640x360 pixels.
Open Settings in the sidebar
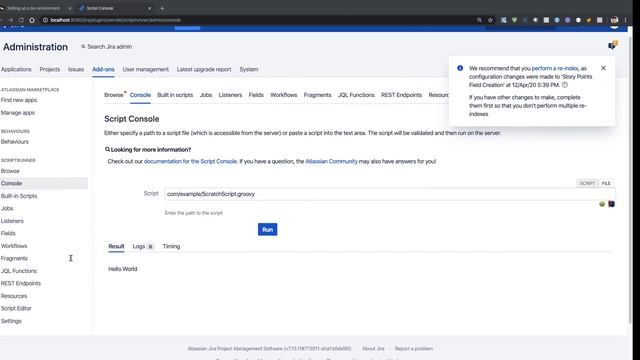(x=11, y=321)
